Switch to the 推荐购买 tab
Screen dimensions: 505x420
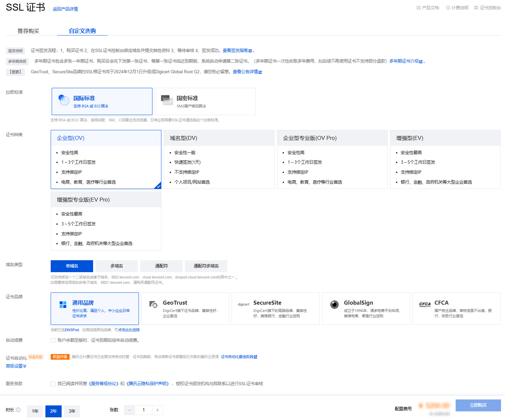pos(28,31)
